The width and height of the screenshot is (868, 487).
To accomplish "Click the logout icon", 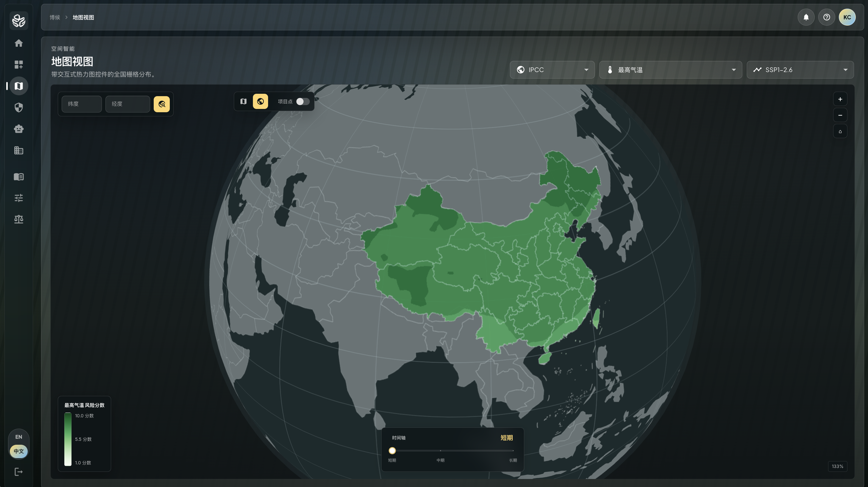I will click(x=18, y=472).
